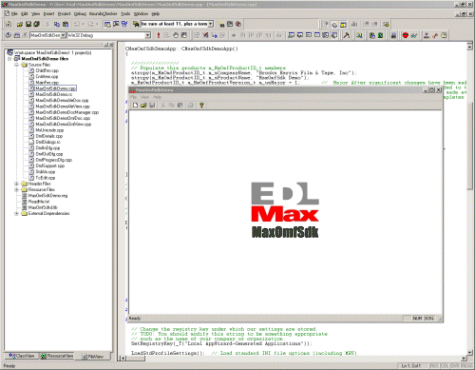The height and width of the screenshot is (370, 475).
Task: Open the Edit menu
Action: click(24, 14)
